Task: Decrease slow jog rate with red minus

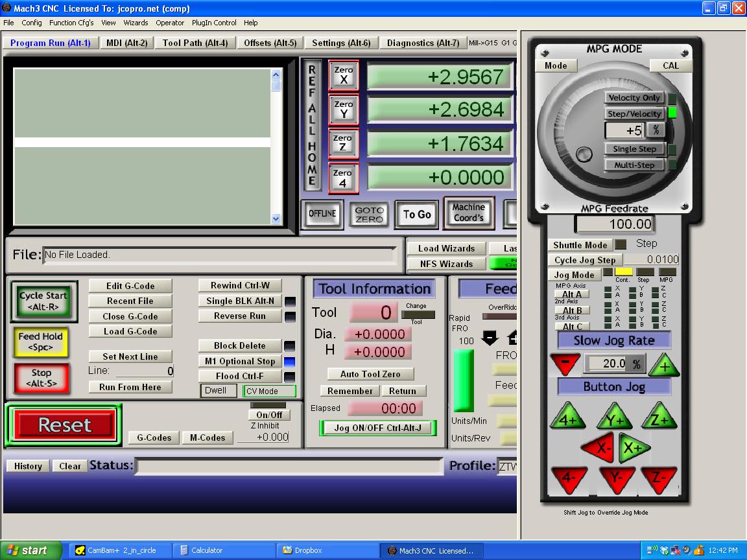Action: (565, 364)
